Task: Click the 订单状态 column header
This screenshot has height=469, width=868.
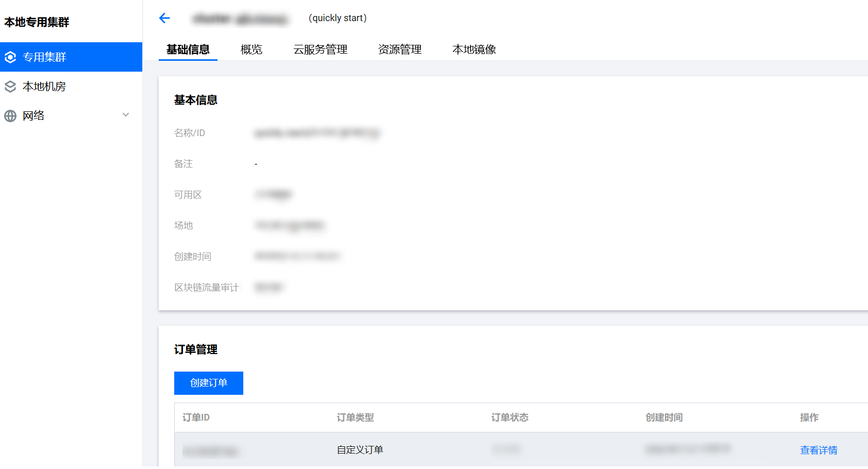Action: coord(510,417)
